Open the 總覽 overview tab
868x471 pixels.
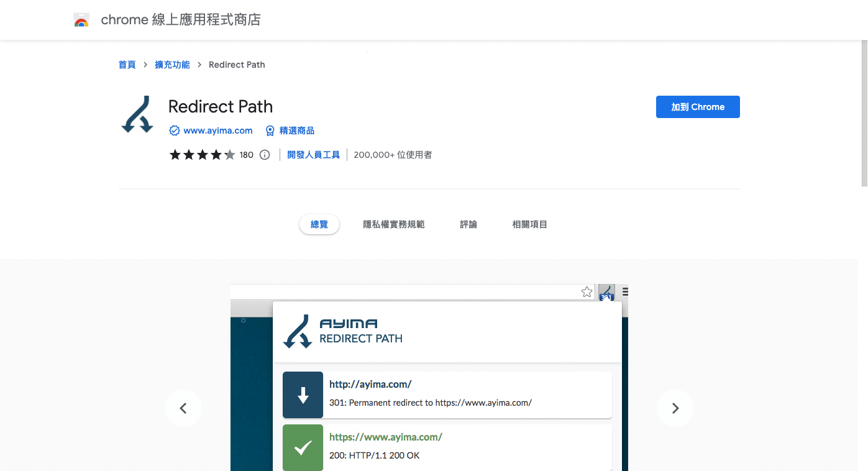click(x=319, y=224)
